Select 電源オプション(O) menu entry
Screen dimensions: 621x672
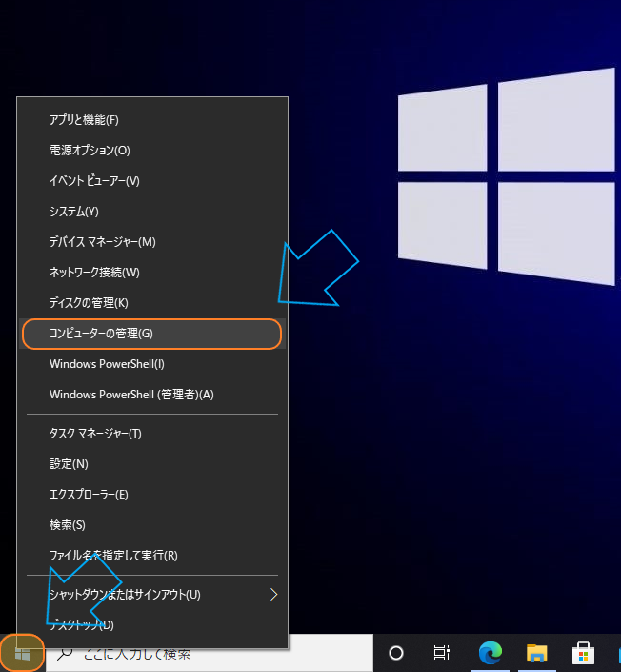coord(152,151)
